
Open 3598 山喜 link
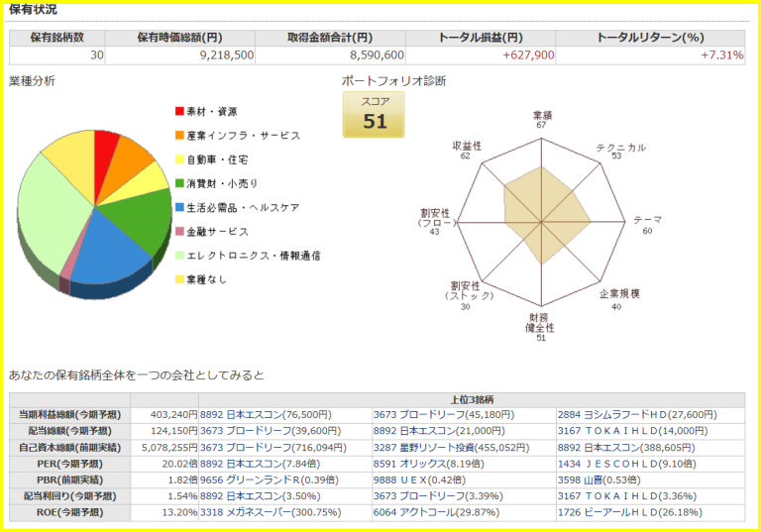tap(598, 480)
